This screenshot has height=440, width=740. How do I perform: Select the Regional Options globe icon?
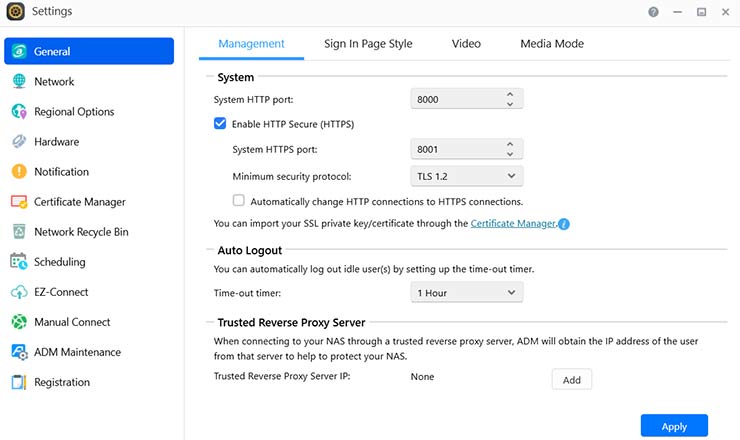pos(18,112)
